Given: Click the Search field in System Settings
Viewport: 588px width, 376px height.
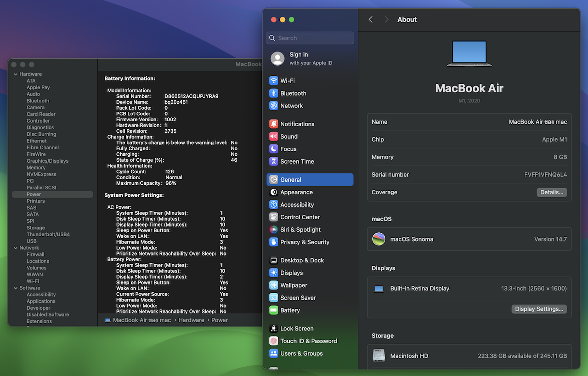Looking at the screenshot, I should [x=310, y=38].
